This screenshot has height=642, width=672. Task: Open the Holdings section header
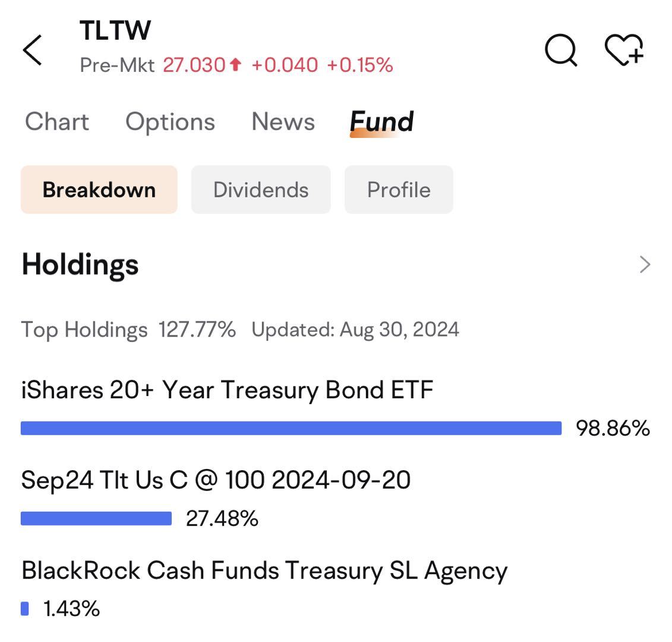pos(80,265)
